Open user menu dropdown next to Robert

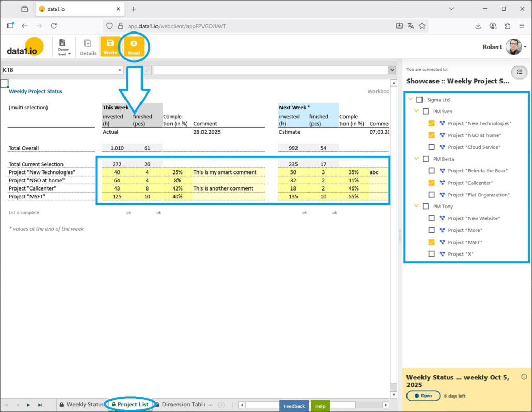pyautogui.click(x=525, y=47)
